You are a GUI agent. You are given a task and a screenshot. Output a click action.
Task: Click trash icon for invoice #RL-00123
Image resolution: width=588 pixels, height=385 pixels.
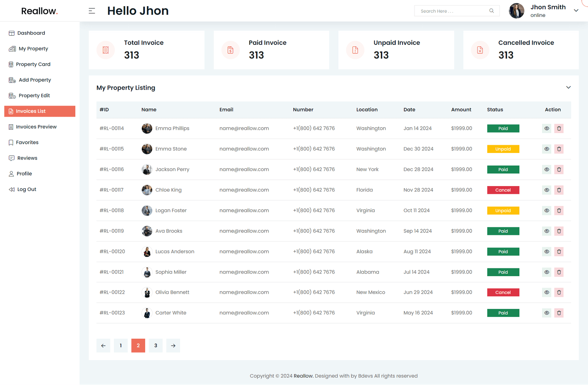559,313
